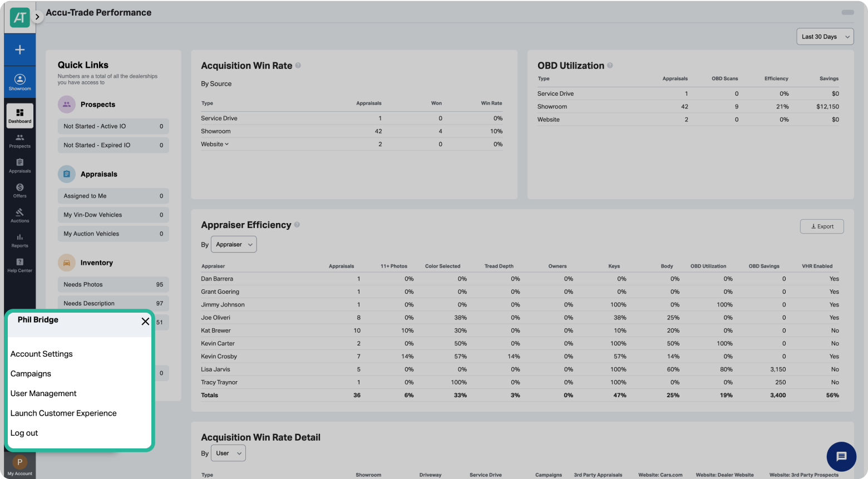This screenshot has height=479, width=868.
Task: Open My Vin-Dow Vehicles quick link
Action: [x=113, y=215]
